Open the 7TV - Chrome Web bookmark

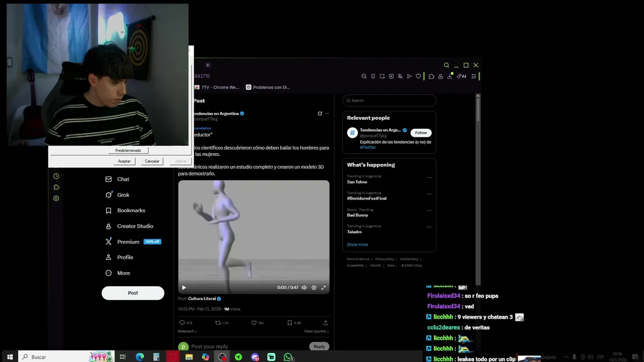tap(217, 87)
